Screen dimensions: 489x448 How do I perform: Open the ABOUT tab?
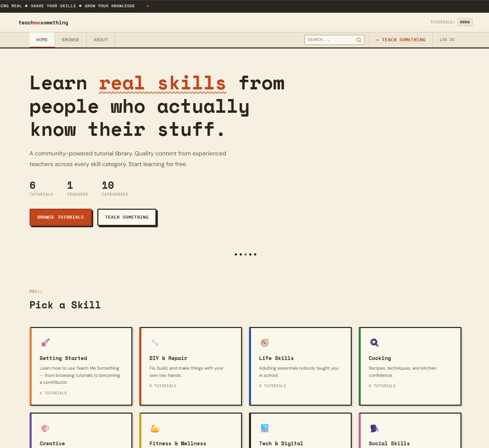[x=100, y=40]
